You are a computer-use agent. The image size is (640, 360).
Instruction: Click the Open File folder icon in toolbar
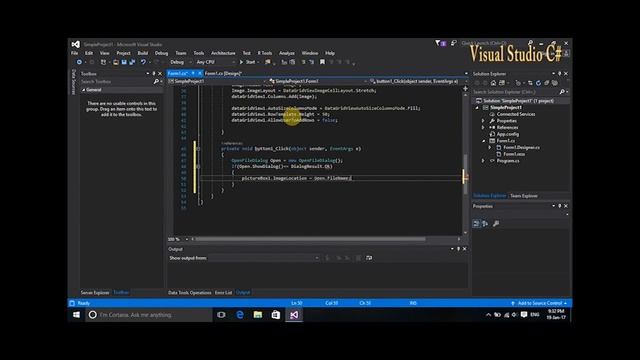click(x=116, y=62)
